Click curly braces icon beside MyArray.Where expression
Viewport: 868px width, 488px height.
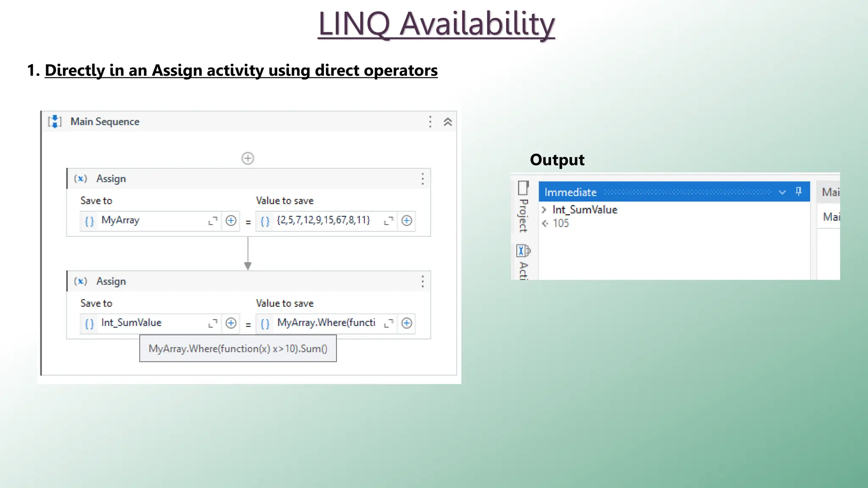coord(265,324)
